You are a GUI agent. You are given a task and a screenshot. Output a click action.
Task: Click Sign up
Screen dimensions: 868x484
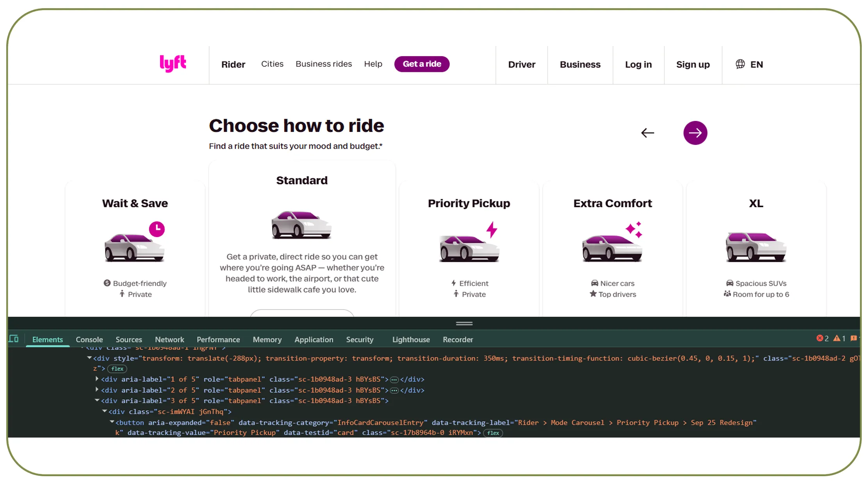[693, 64]
